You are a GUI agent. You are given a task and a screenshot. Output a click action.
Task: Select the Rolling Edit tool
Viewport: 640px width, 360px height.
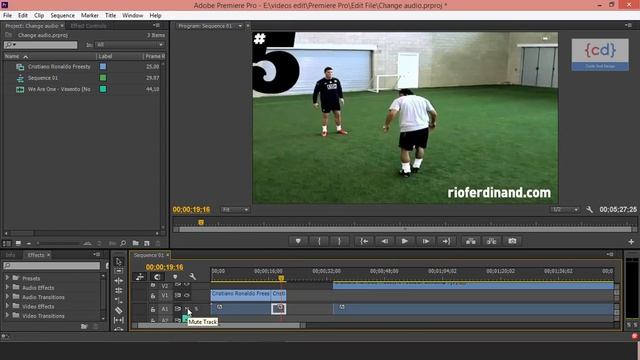coord(118,291)
